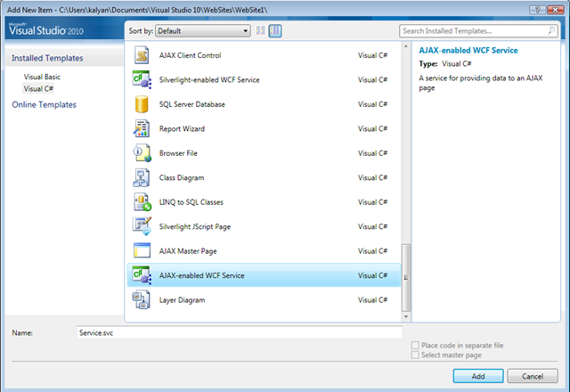Click the Add button

tap(478, 376)
